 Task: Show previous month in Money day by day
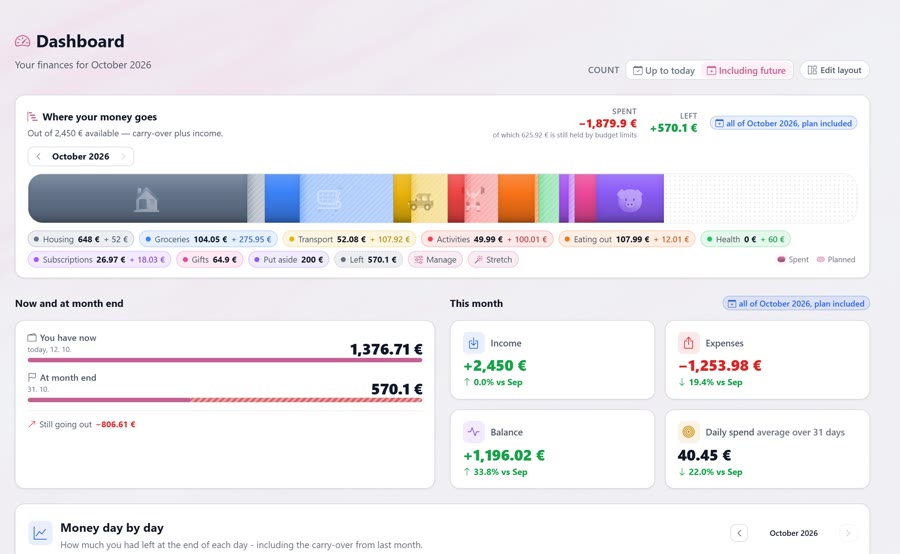point(739,533)
